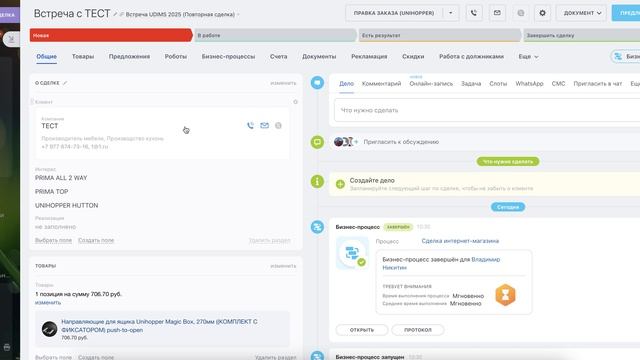The image size is (640, 360).
Task: Click participant avatars near Пригласить к обсуждению
Action: tap(343, 142)
